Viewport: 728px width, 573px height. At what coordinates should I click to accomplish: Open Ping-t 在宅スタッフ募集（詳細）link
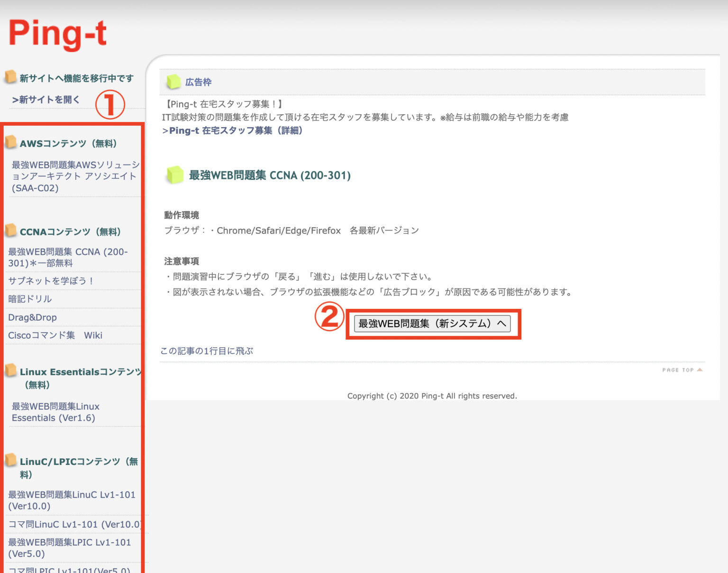232,130
